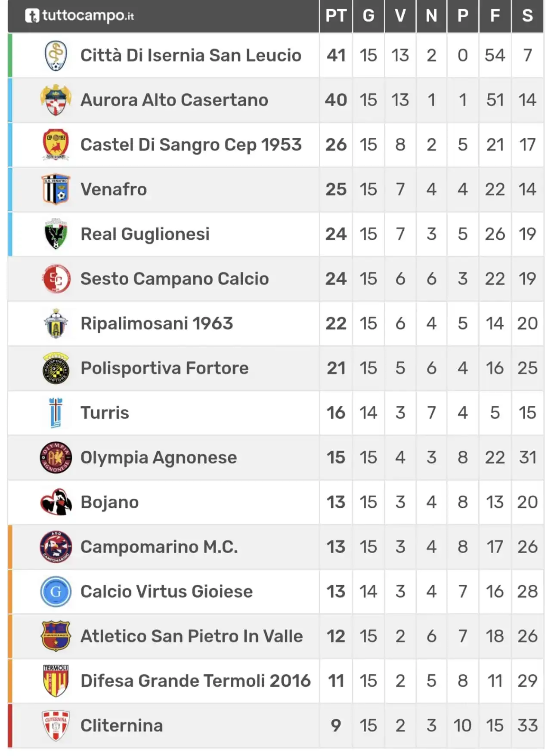Sort the table by PT column header

click(x=336, y=16)
